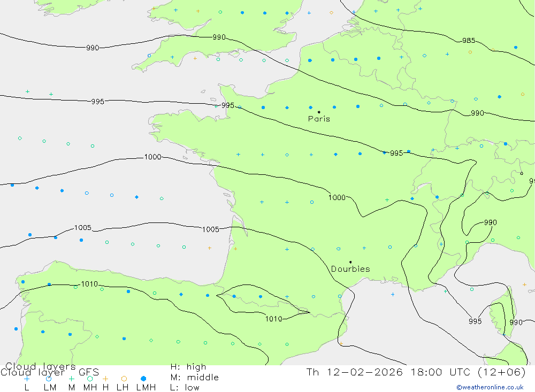Click the '990' label over northern Italy

click(x=490, y=222)
